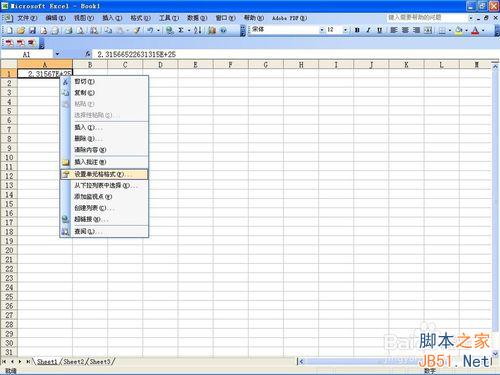
Task: Open the Borders dropdown arrow
Action: (x=450, y=31)
